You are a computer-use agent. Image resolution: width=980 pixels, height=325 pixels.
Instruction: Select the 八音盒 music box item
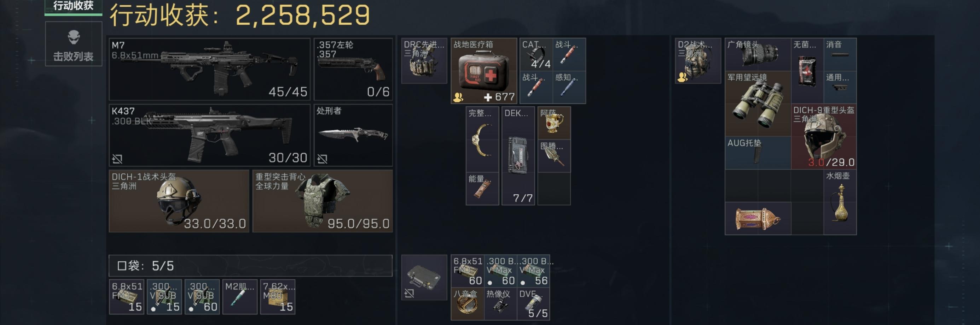click(468, 304)
